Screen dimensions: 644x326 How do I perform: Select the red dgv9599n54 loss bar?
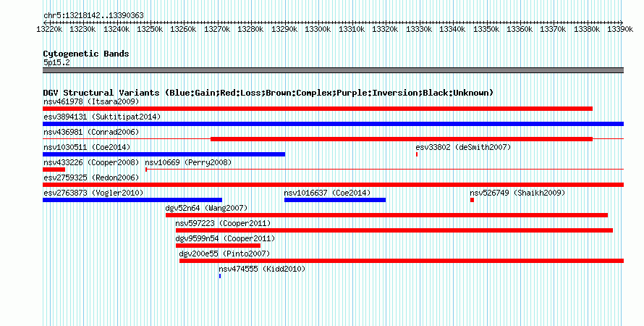point(218,246)
